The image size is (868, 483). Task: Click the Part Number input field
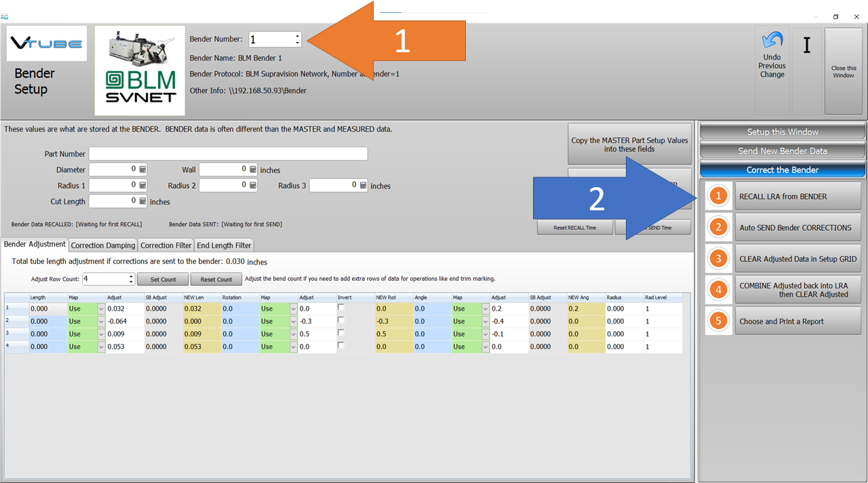pyautogui.click(x=228, y=154)
